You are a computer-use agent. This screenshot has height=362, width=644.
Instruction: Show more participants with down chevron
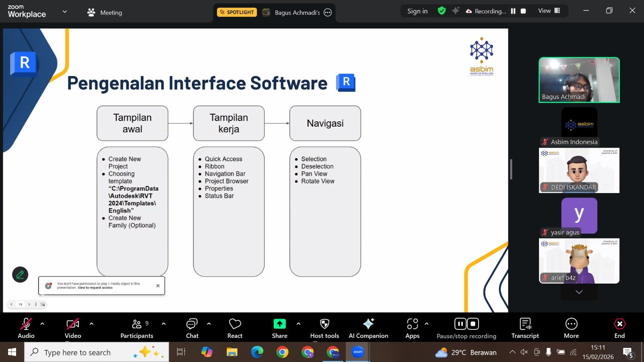(579, 292)
